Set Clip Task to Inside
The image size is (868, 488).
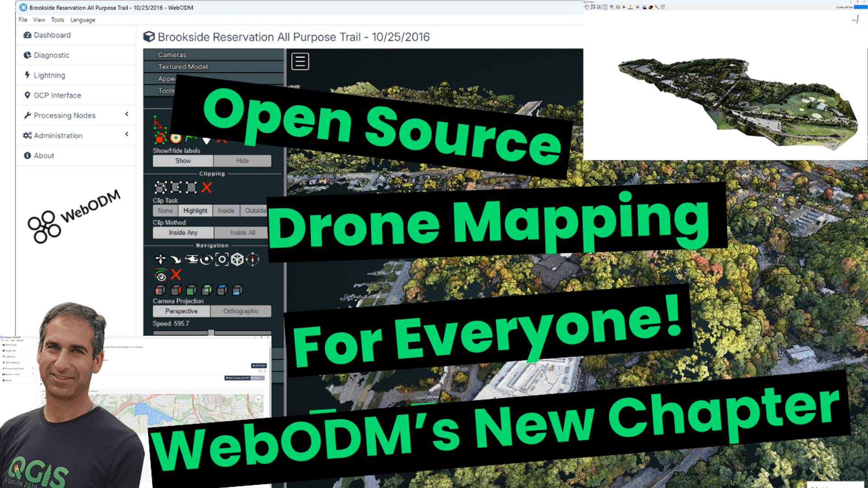pos(226,211)
